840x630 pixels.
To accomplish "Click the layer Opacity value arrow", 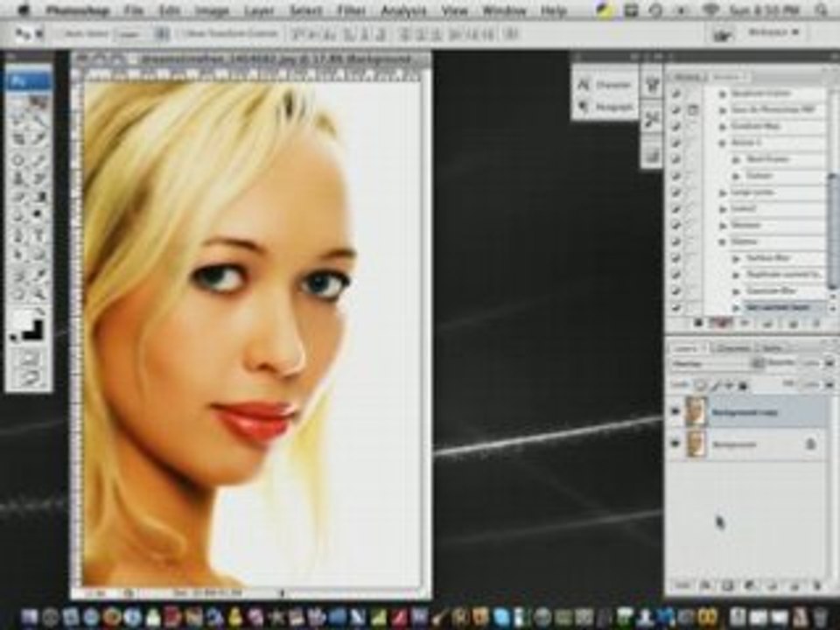I will 829,364.
